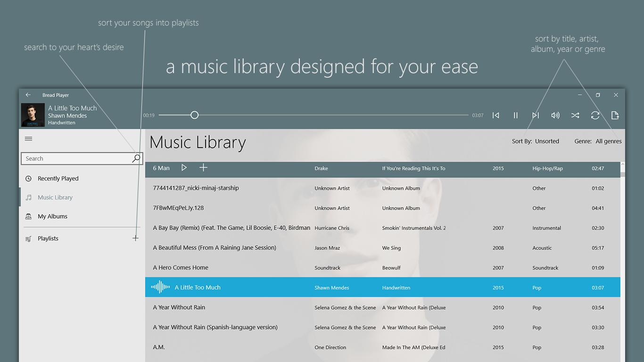Click artist Hurricane Chris
This screenshot has width=644, height=362.
pos(332,228)
